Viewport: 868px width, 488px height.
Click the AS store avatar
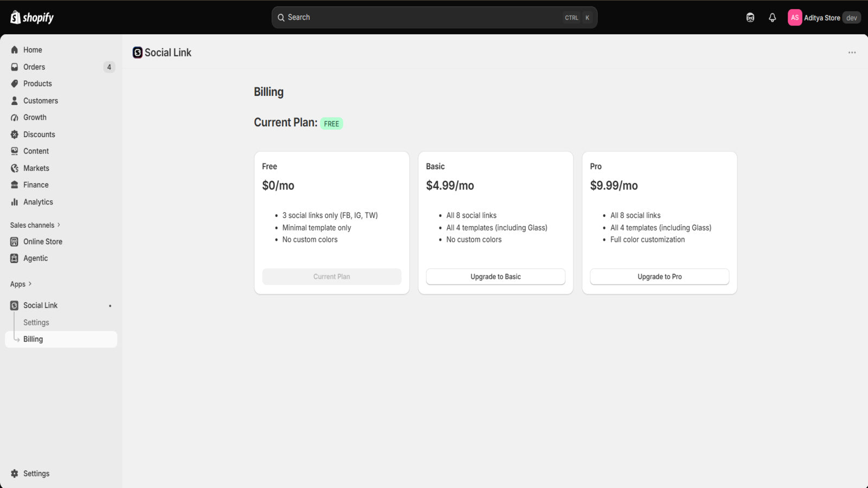795,17
